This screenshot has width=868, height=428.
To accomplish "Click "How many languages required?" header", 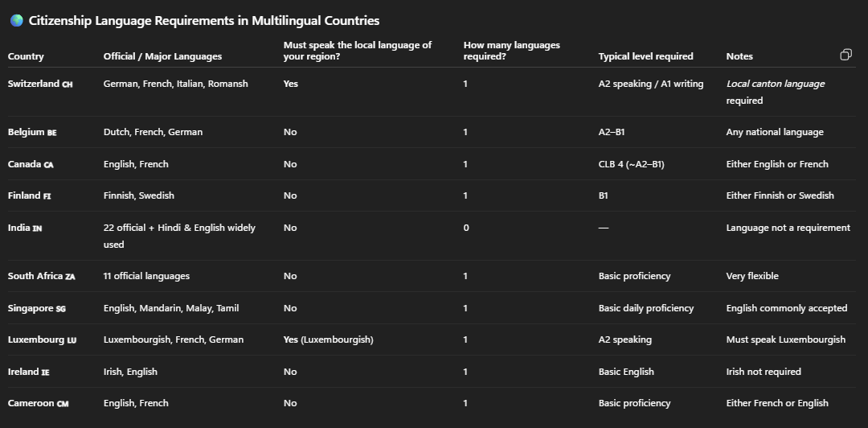I will pyautogui.click(x=511, y=51).
